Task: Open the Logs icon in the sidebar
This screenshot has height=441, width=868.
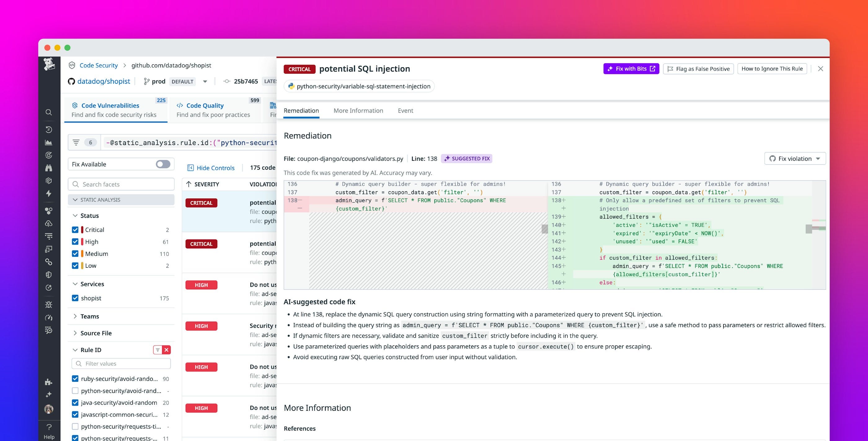Action: pos(49,236)
